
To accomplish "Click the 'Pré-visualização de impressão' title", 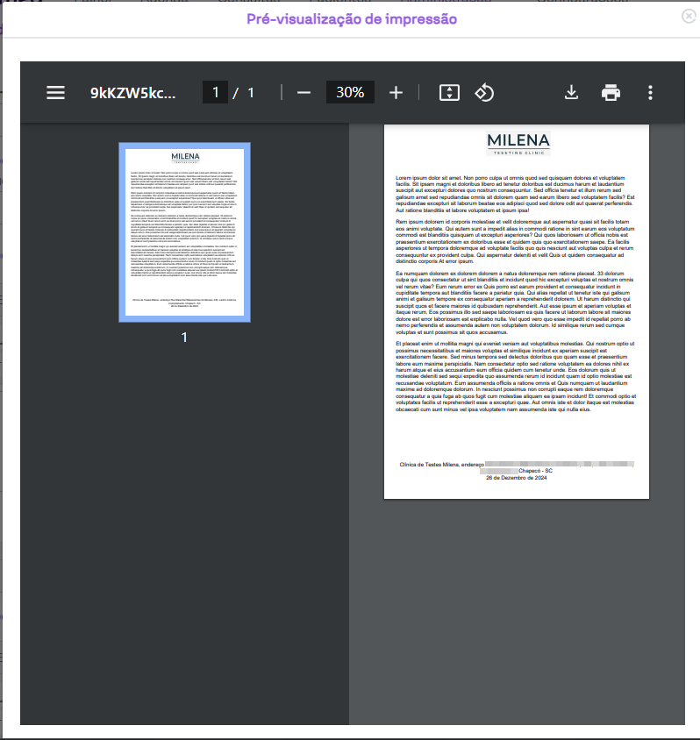I will [x=351, y=18].
